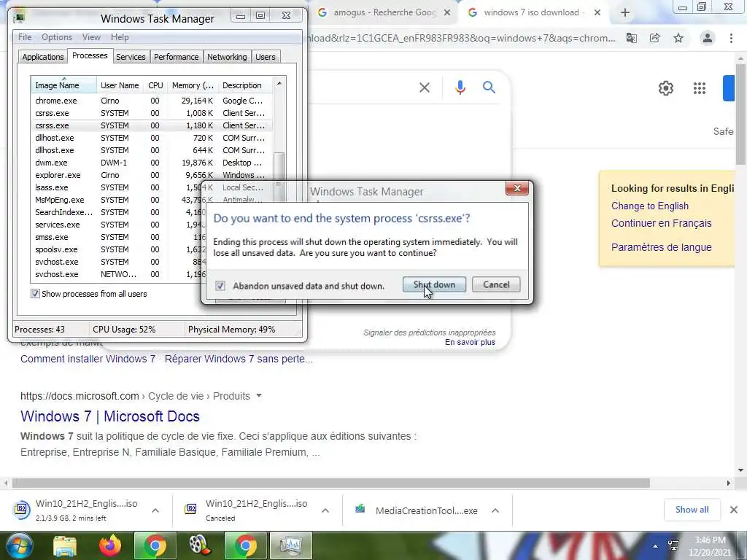Select the chrome.exe process row
This screenshot has height=560, width=747.
pos(152,101)
